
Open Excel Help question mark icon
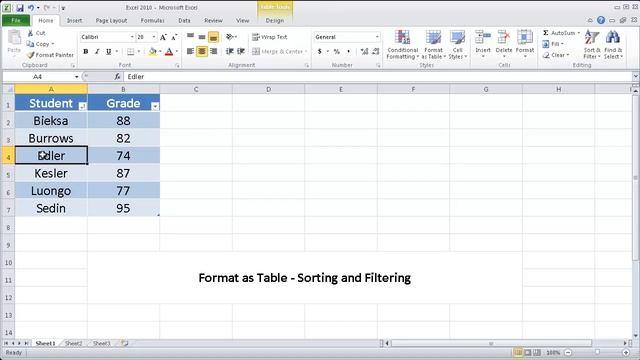pos(601,20)
